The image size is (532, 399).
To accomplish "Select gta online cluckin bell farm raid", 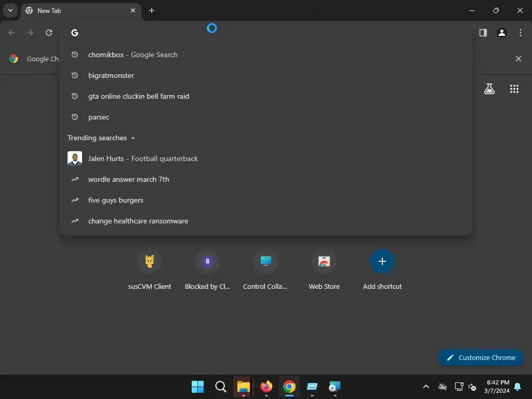I will (x=266, y=96).
